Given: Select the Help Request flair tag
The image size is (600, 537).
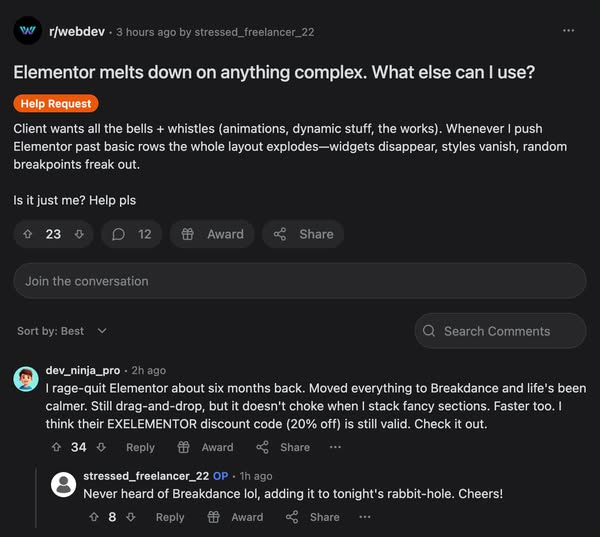Looking at the screenshot, I should 56,103.
